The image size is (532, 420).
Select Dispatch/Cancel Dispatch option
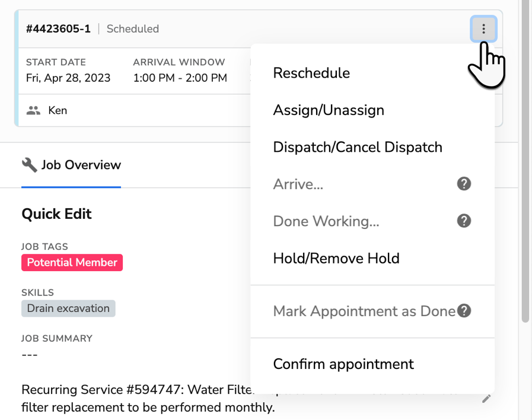(357, 147)
